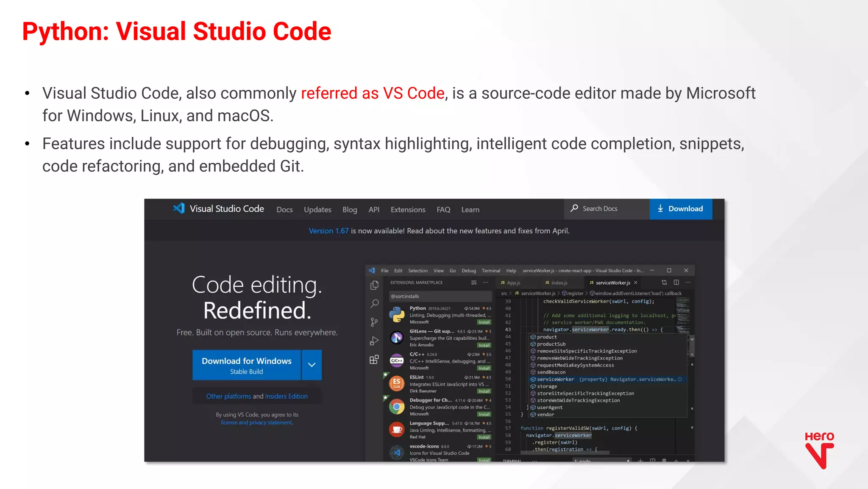Open editor more actions ellipsis
The image size is (868, 489).
click(688, 282)
